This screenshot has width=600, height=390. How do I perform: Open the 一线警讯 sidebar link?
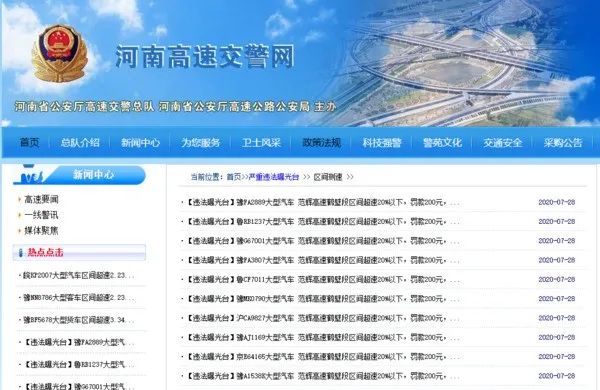tap(41, 215)
